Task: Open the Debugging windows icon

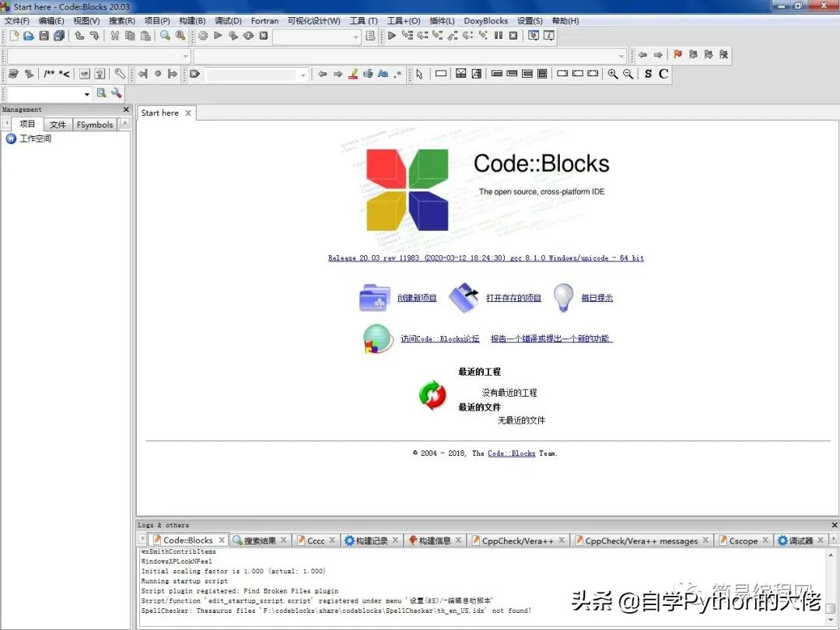Action: point(534,35)
